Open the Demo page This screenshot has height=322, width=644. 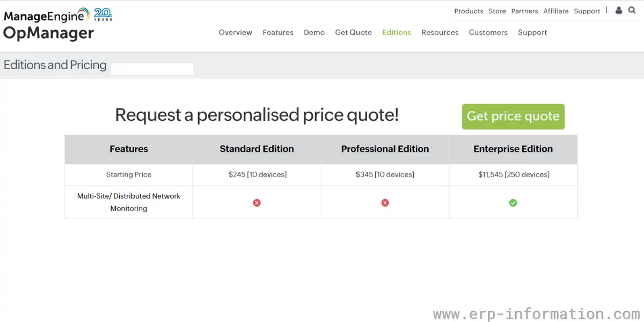click(x=314, y=33)
